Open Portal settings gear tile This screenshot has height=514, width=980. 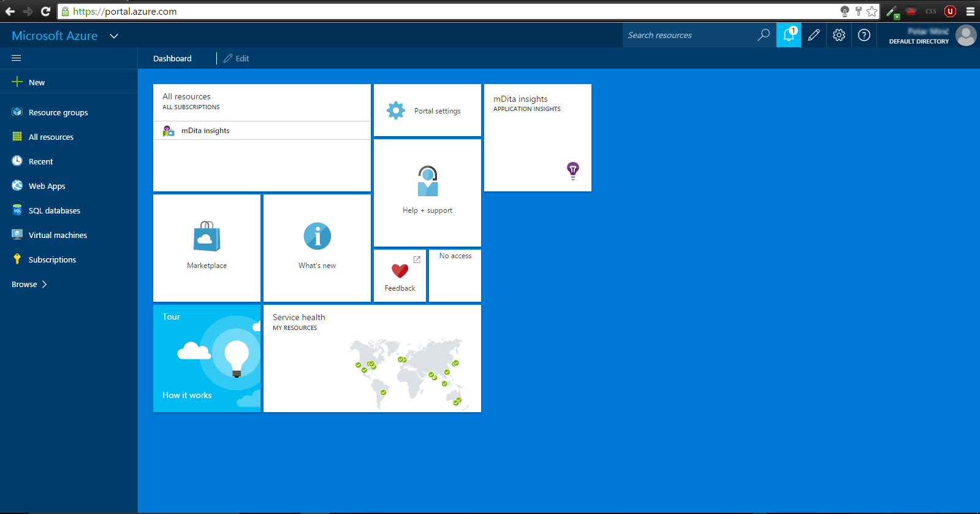coord(427,110)
